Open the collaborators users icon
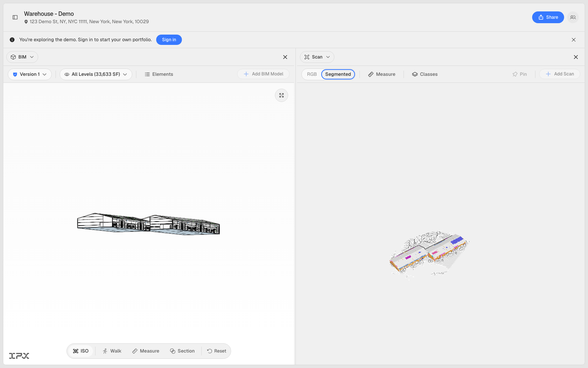The width and height of the screenshot is (588, 368). [573, 17]
